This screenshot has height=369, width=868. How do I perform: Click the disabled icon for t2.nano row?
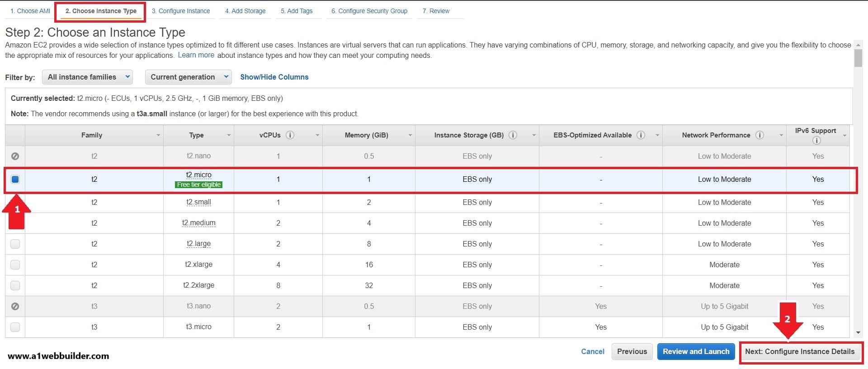point(15,156)
